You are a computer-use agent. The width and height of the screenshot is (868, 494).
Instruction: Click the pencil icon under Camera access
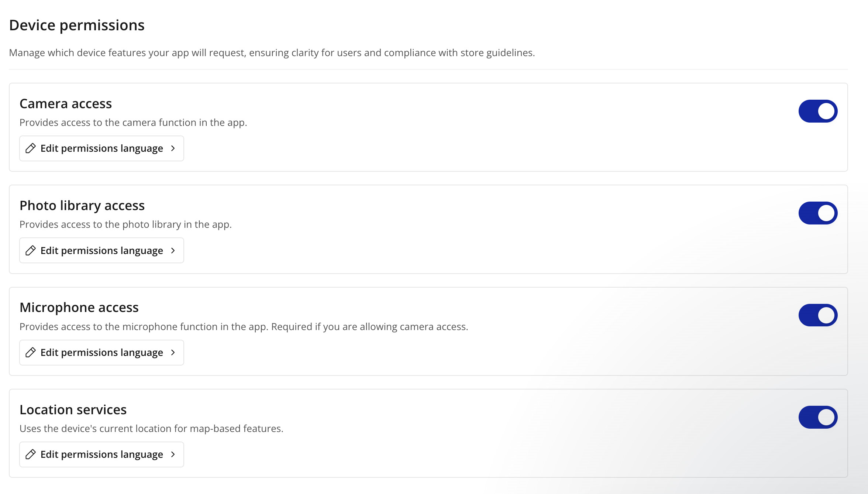(31, 148)
